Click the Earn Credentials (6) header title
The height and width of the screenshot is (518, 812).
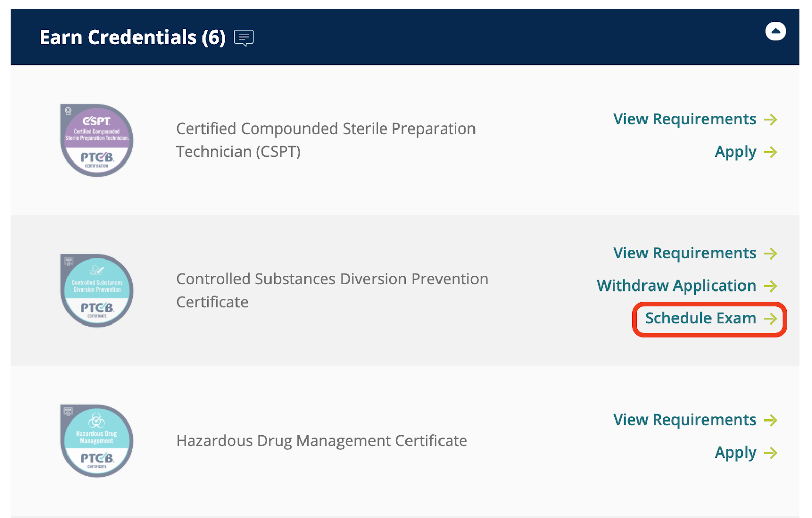tap(132, 38)
